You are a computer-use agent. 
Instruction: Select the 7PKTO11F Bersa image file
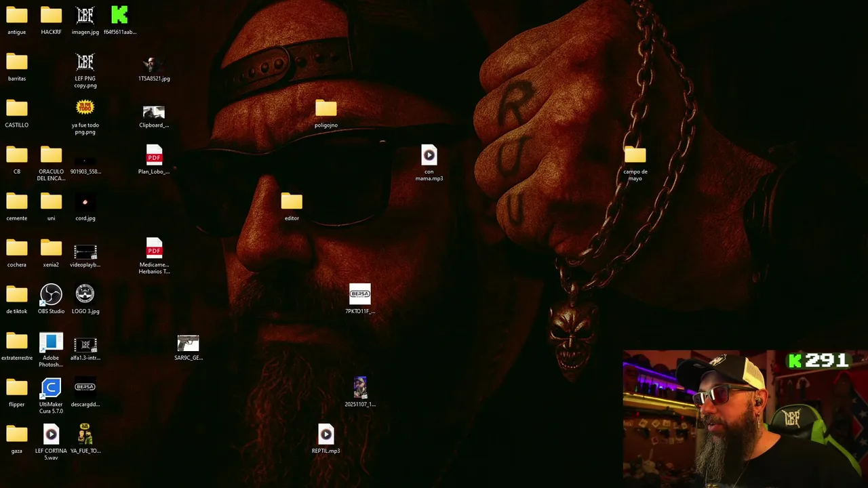pos(360,294)
